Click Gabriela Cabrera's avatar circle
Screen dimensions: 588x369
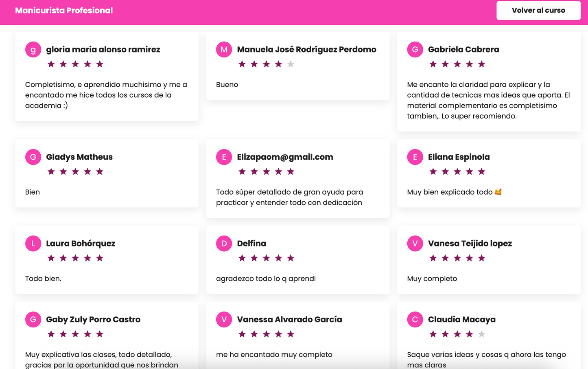415,50
